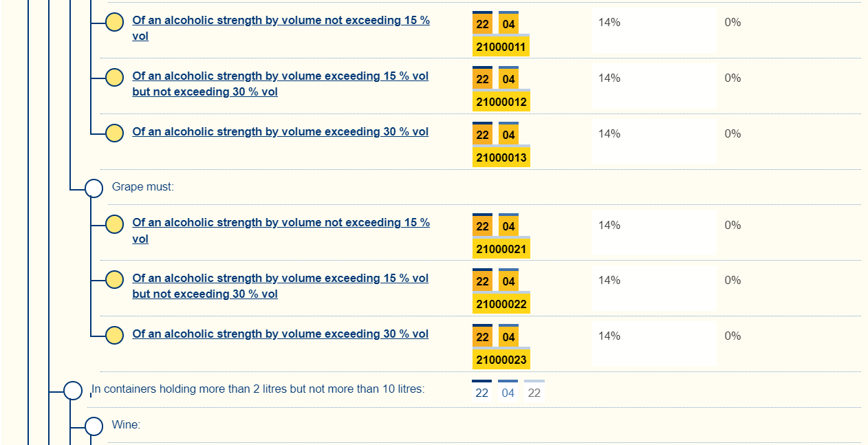Click the yellow circle beside code 21000021

pos(115,224)
